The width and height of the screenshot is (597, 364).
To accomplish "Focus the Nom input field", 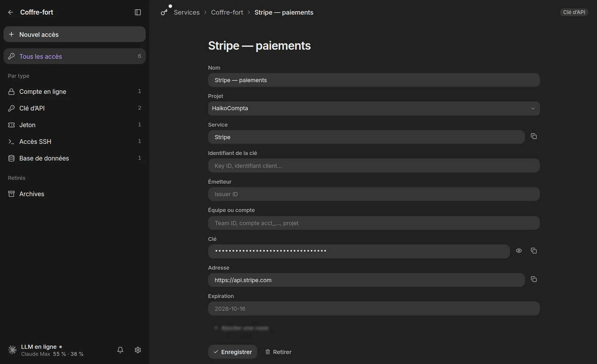I will coord(374,80).
